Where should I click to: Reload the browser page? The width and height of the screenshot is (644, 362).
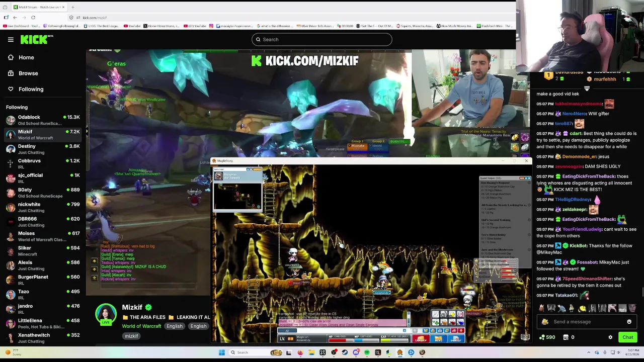(33, 18)
